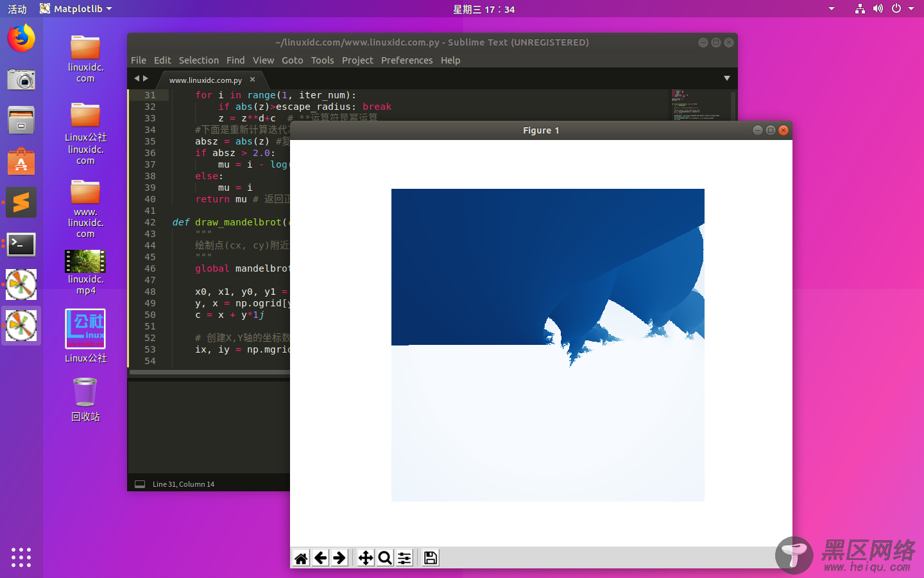924x578 pixels.
Task: Open Ubuntu Software in dock
Action: [21, 162]
